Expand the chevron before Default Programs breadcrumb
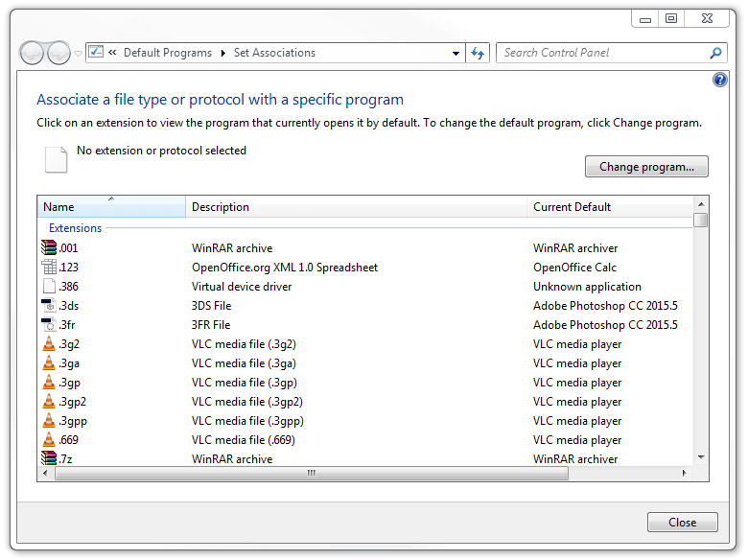The width and height of the screenshot is (748, 560). 112,53
